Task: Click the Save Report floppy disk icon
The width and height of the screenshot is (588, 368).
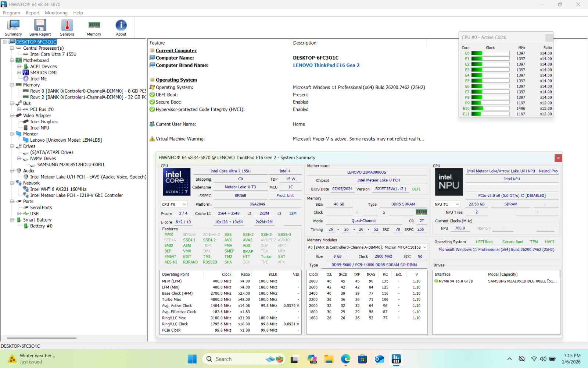Action: click(40, 25)
